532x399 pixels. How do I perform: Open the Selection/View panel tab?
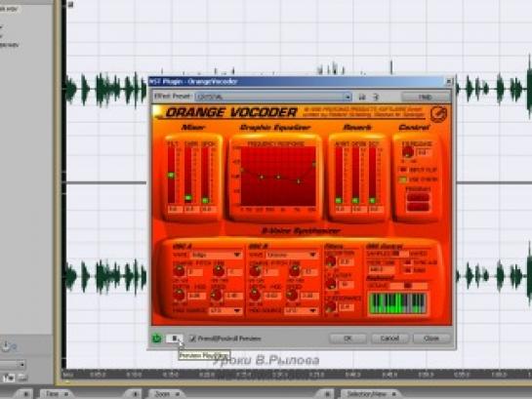point(370,394)
